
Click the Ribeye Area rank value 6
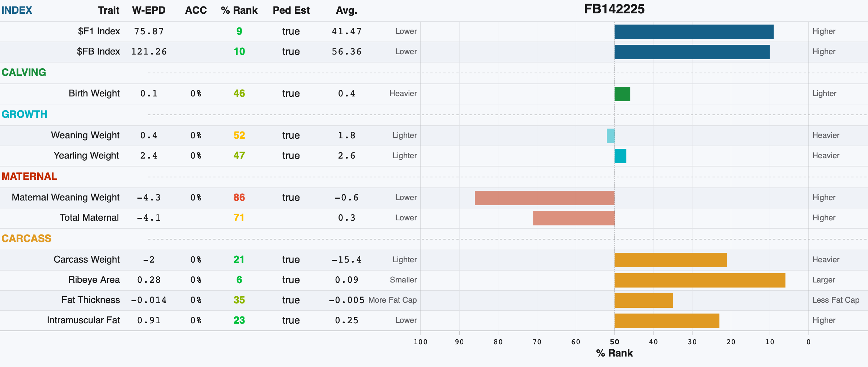coord(239,280)
